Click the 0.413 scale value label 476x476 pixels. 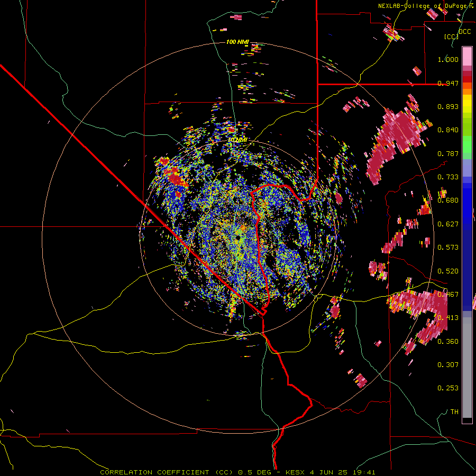(448, 318)
